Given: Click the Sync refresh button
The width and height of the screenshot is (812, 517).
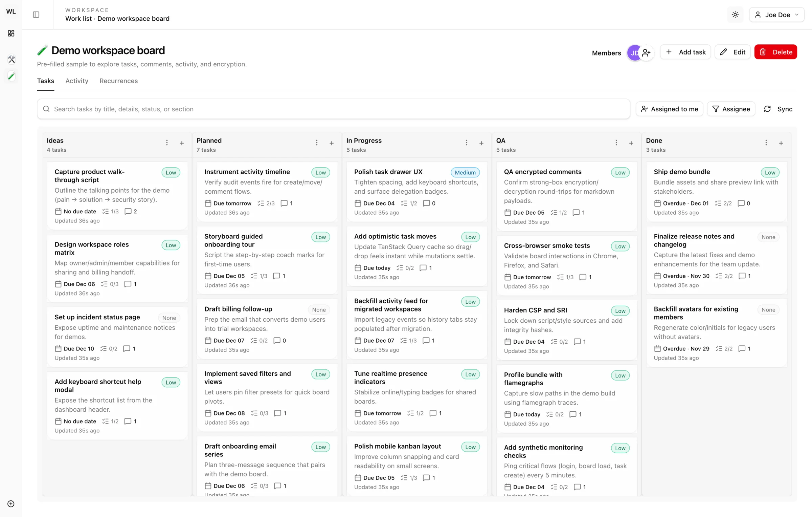Looking at the screenshot, I should tap(778, 109).
